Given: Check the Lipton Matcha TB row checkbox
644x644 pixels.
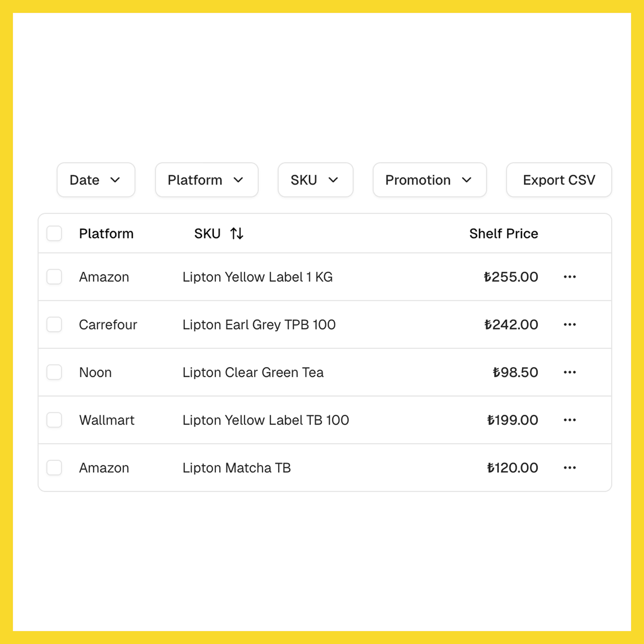Looking at the screenshot, I should tap(55, 468).
